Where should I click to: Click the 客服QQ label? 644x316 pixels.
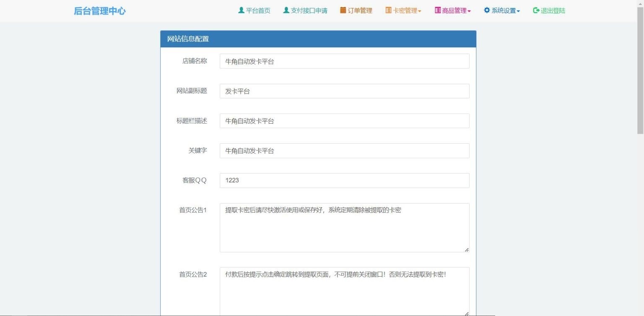pyautogui.click(x=195, y=180)
